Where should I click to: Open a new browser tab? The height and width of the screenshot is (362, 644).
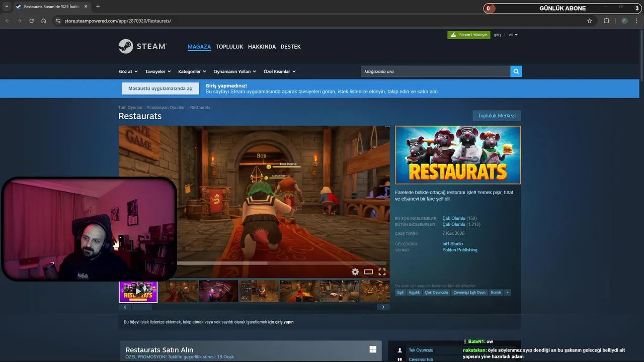tap(98, 7)
